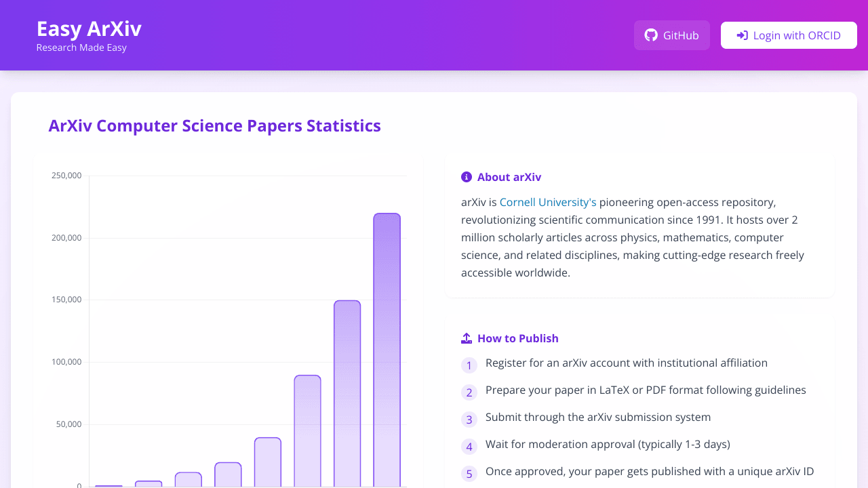Click the upload icon next to How to Publish
Image resolution: width=868 pixels, height=488 pixels.
click(466, 338)
